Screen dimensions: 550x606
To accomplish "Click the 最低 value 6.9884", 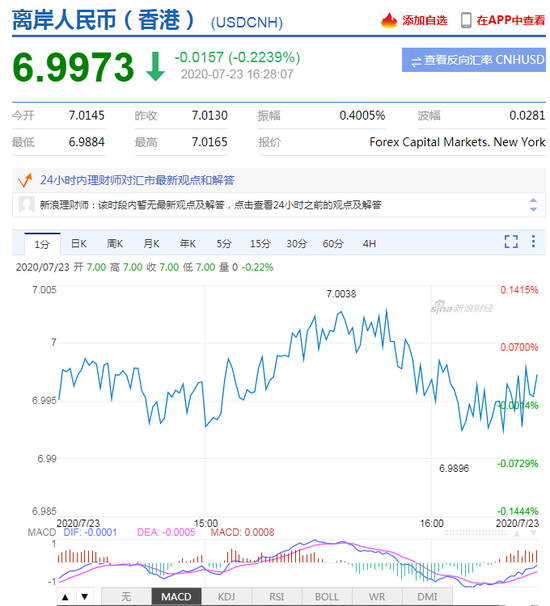I will pos(87,142).
